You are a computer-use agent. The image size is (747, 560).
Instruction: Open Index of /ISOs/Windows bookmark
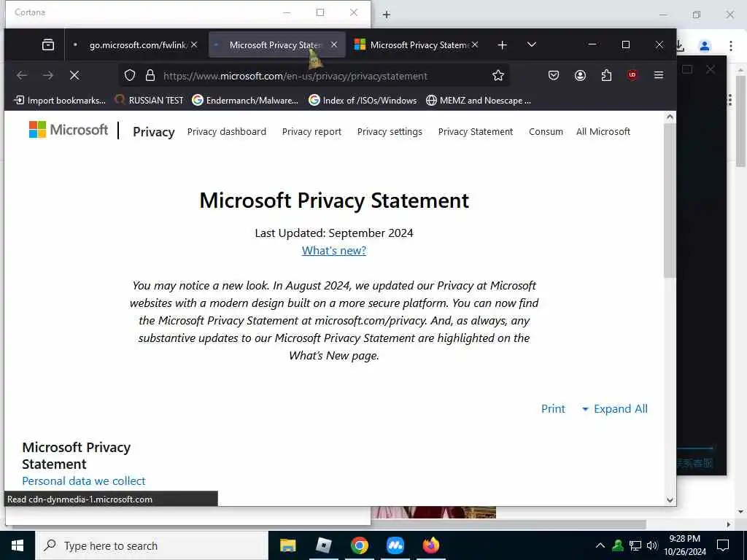pyautogui.click(x=363, y=101)
